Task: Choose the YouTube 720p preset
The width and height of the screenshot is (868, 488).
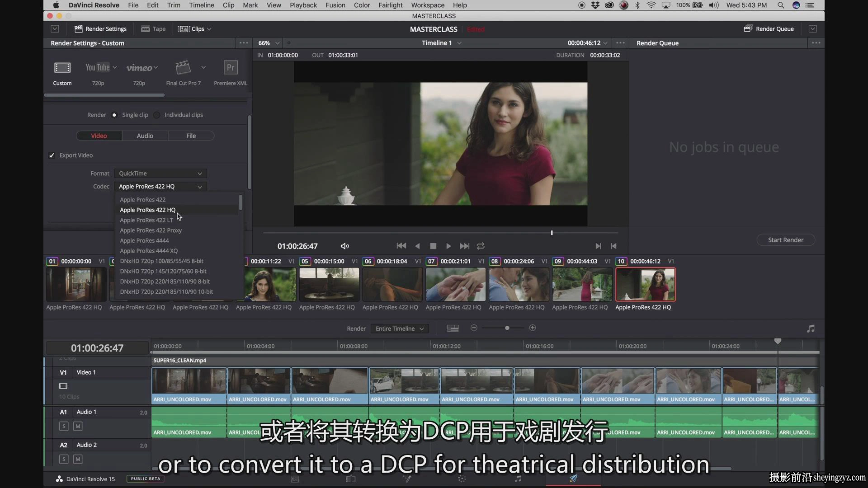Action: pos(98,68)
